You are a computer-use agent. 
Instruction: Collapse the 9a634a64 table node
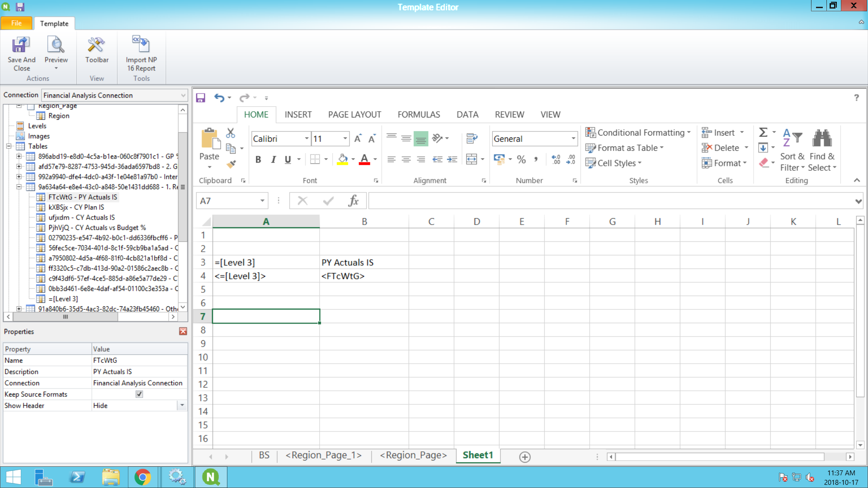(19, 187)
